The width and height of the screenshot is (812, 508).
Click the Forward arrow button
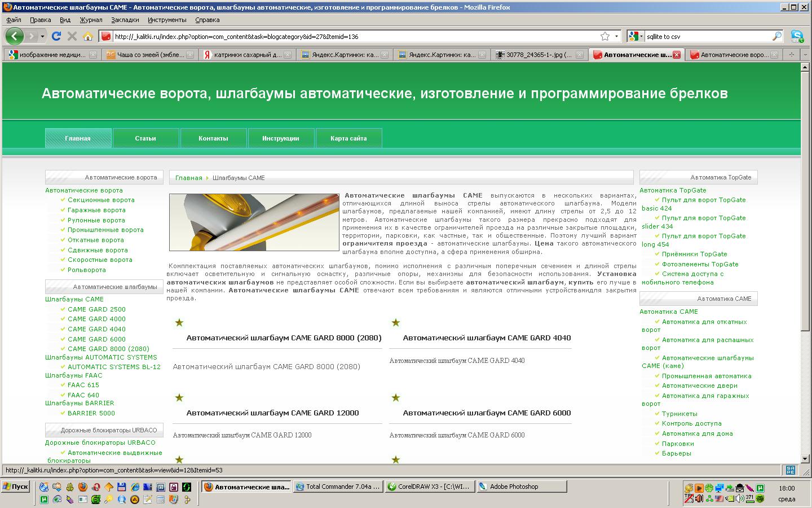(x=32, y=36)
